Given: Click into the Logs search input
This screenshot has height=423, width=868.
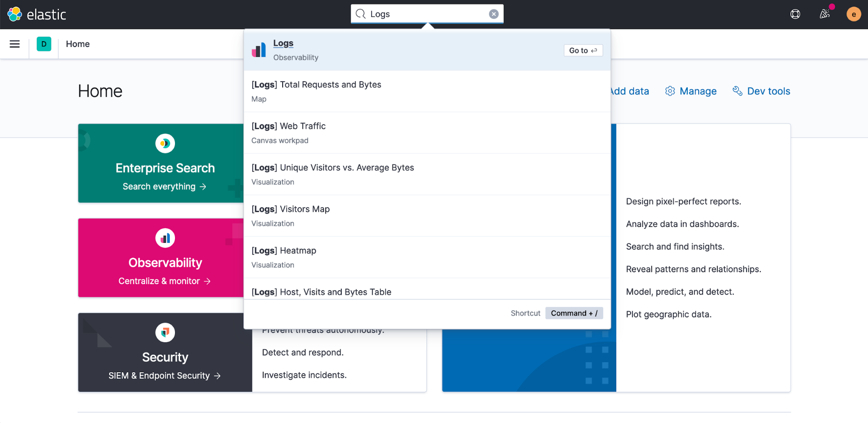Looking at the screenshot, I should click(427, 14).
